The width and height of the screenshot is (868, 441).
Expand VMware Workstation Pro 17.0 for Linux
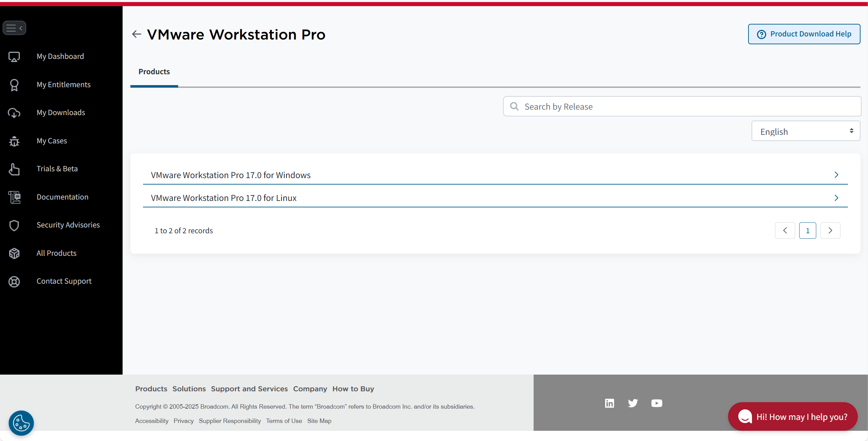pyautogui.click(x=836, y=198)
